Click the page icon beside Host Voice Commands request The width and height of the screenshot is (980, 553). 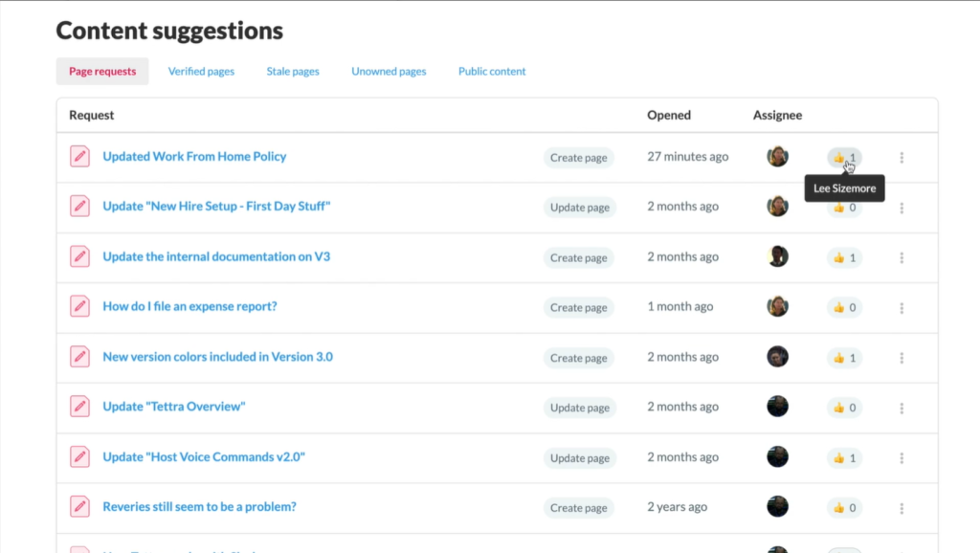point(80,457)
